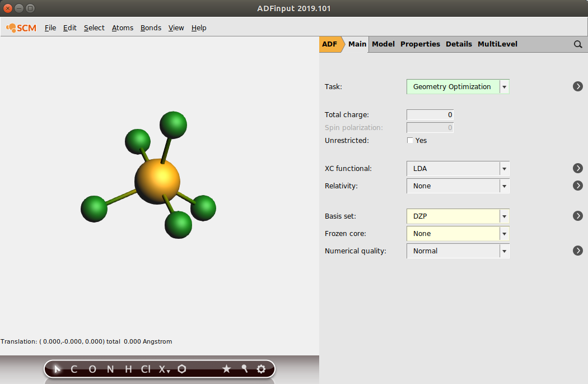588x384 pixels.
Task: Open the Basis set dropdown
Action: (x=458, y=216)
